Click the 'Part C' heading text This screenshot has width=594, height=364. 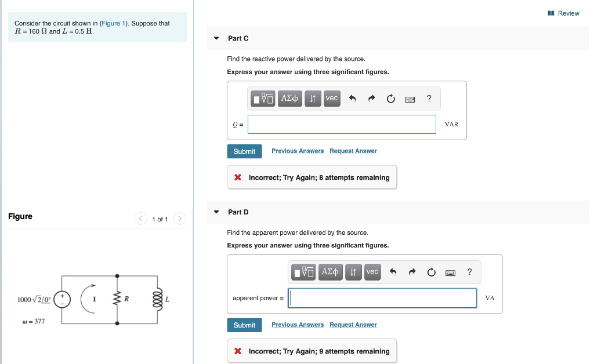[238, 38]
